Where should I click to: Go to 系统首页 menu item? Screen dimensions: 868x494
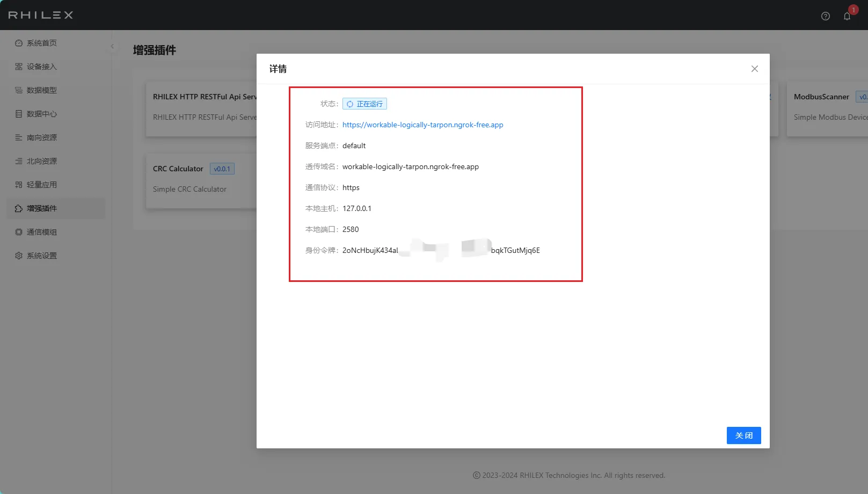[56, 43]
